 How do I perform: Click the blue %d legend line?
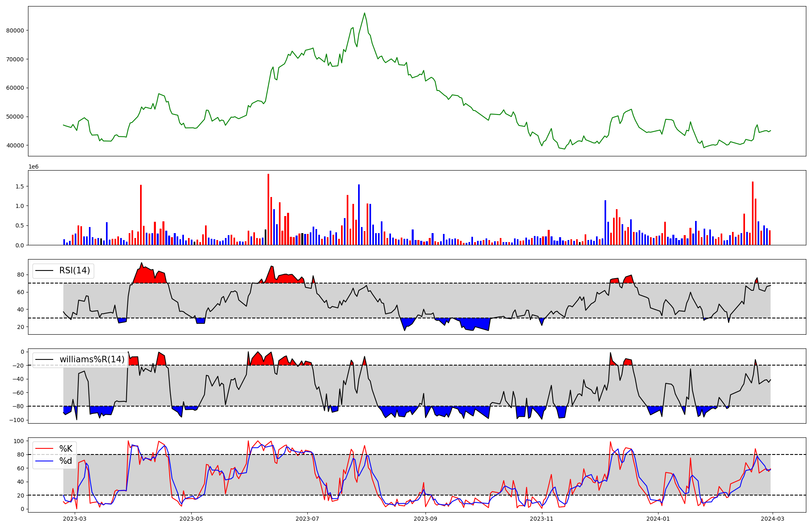[44, 461]
